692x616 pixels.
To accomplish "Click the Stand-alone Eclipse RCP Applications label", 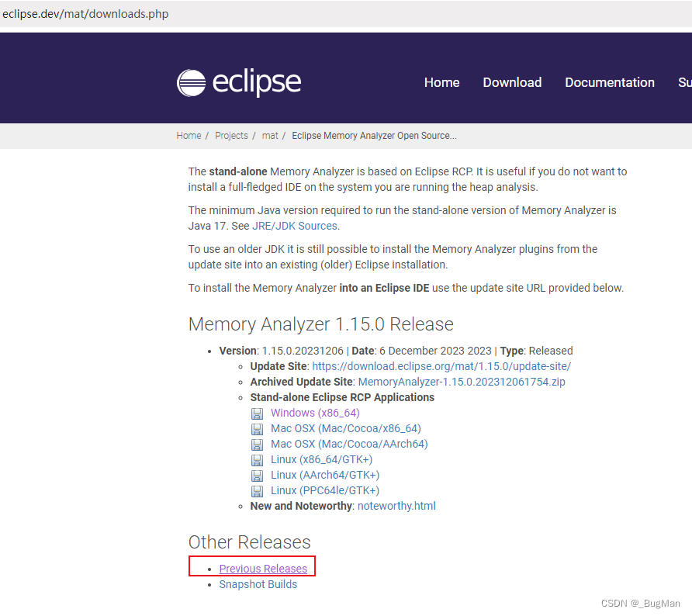I will coord(342,397).
